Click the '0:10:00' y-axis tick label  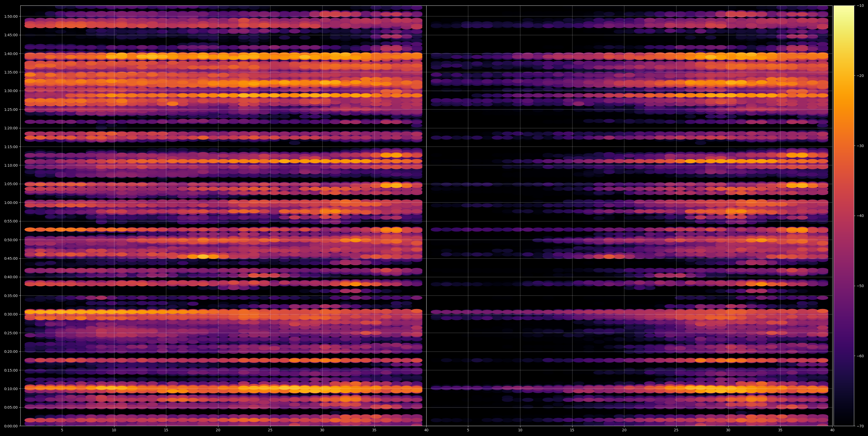coord(11,389)
